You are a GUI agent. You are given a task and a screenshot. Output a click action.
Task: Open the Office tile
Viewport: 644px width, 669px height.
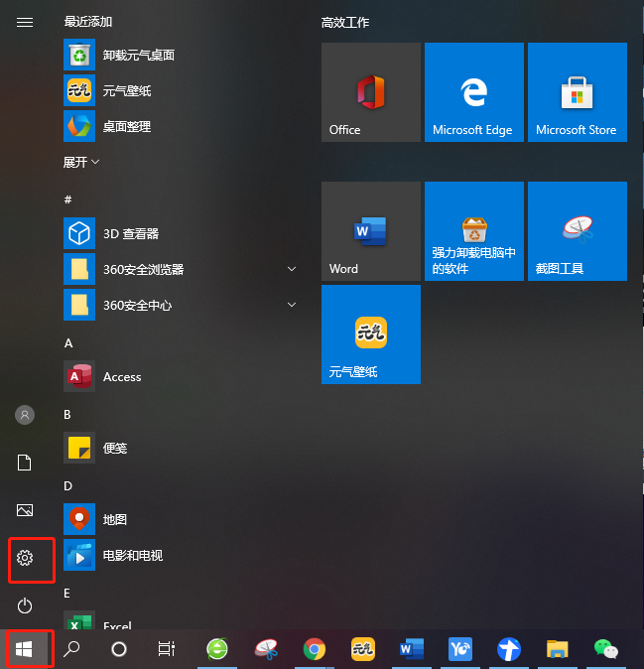pyautogui.click(x=370, y=92)
